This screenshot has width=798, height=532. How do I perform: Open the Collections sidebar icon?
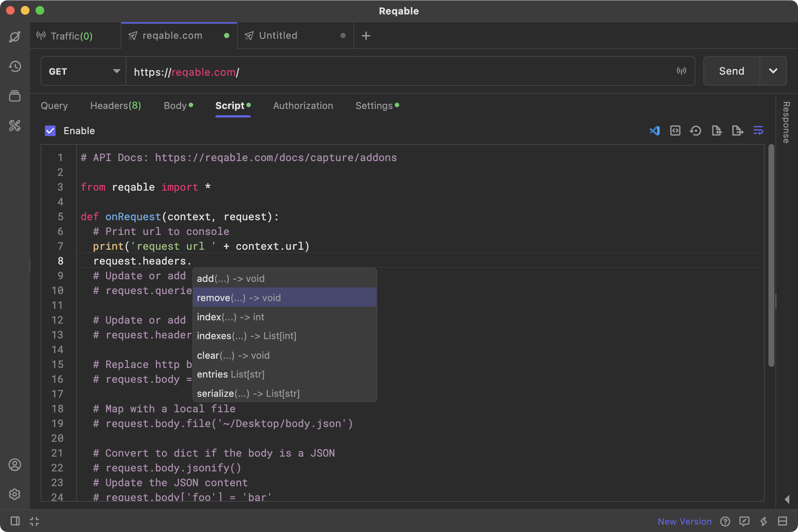click(15, 96)
